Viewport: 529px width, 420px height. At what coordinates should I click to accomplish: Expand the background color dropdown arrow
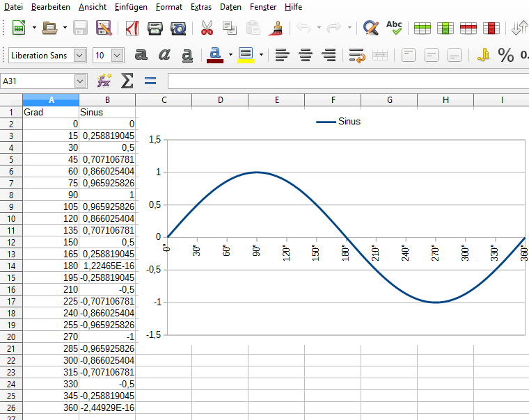pyautogui.click(x=261, y=55)
